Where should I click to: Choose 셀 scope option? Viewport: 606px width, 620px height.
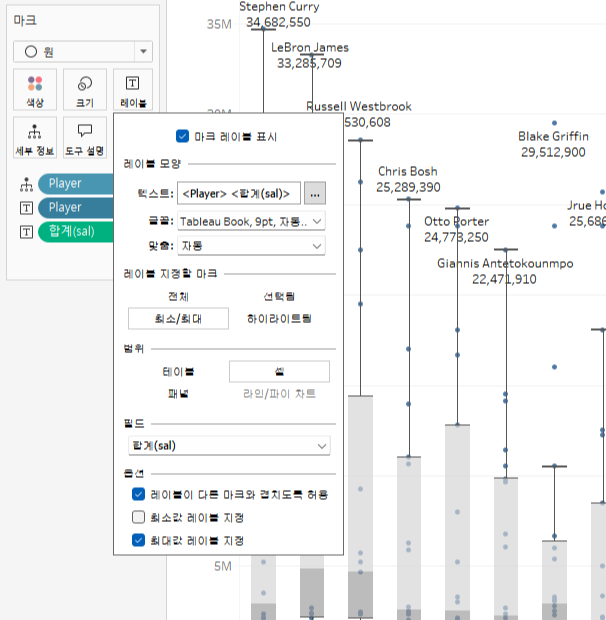(x=279, y=372)
